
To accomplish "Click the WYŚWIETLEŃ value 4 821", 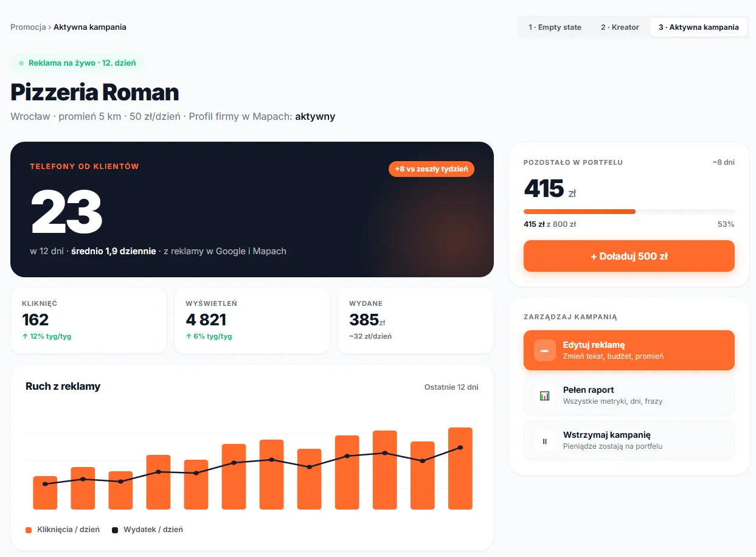I will [206, 320].
